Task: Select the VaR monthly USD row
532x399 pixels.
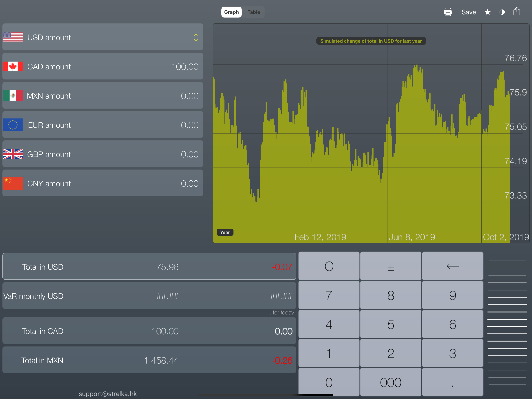Action: point(149,296)
